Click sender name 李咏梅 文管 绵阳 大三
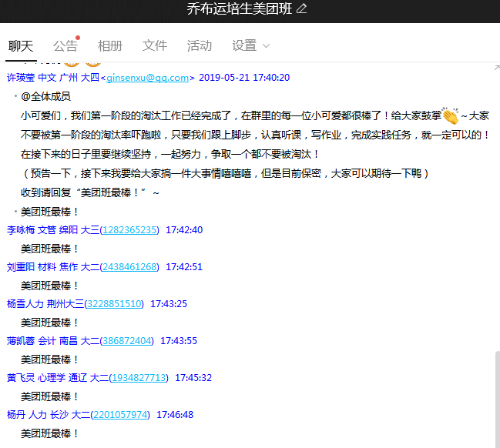The height and width of the screenshot is (448, 500). [x=53, y=229]
